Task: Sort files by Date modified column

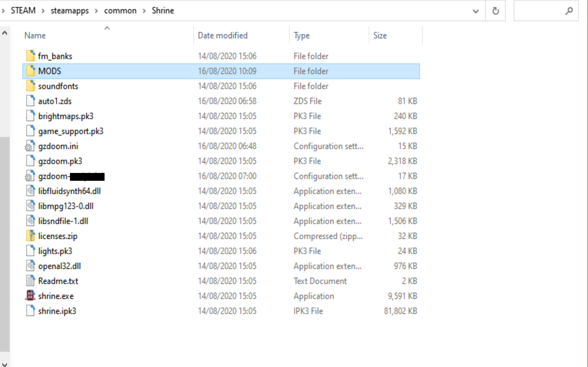Action: click(222, 35)
